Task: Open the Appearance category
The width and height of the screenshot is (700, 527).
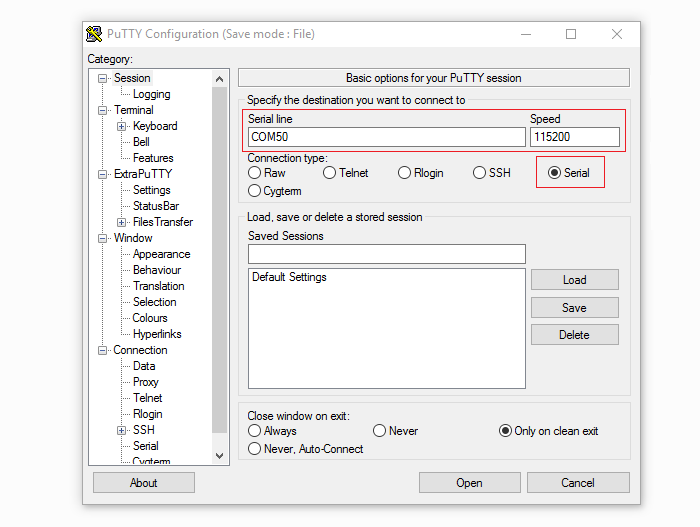Action: tap(162, 254)
